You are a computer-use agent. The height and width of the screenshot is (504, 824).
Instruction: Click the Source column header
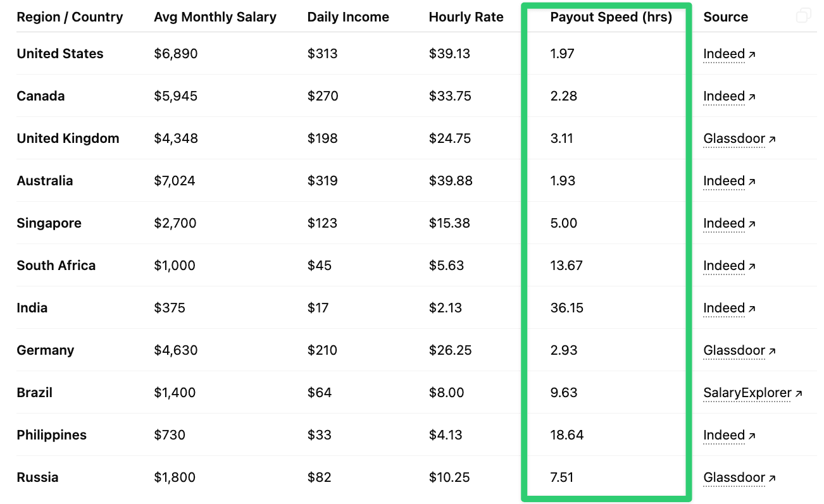pyautogui.click(x=725, y=17)
